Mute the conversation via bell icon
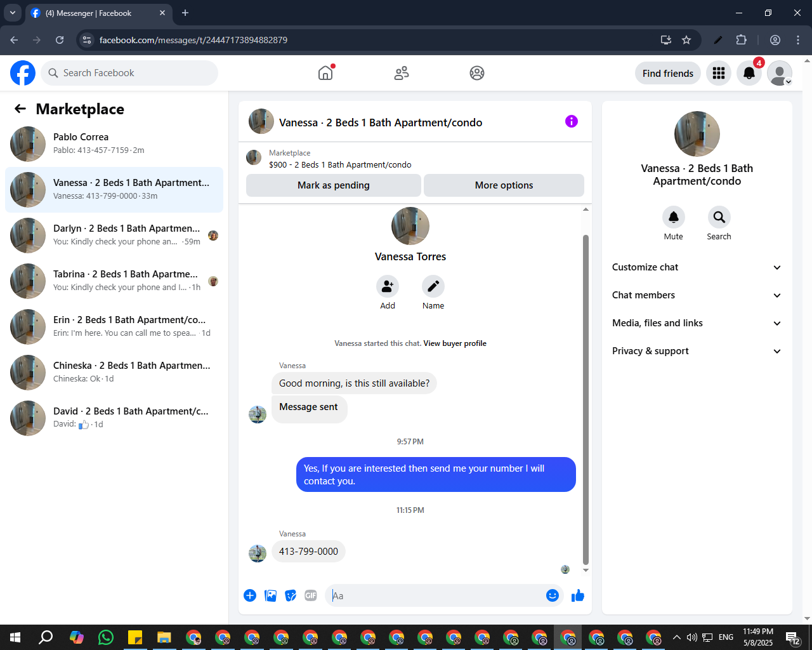Screen dimensions: 812x650 tap(674, 217)
